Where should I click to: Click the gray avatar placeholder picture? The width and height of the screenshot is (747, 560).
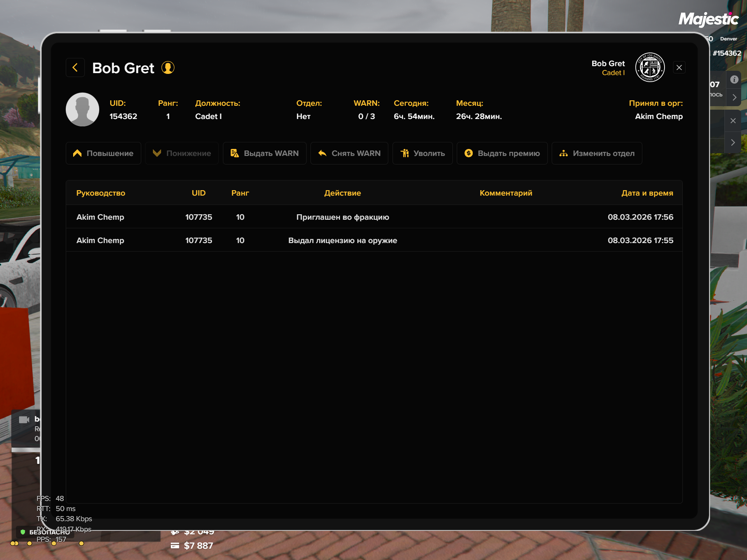click(82, 110)
